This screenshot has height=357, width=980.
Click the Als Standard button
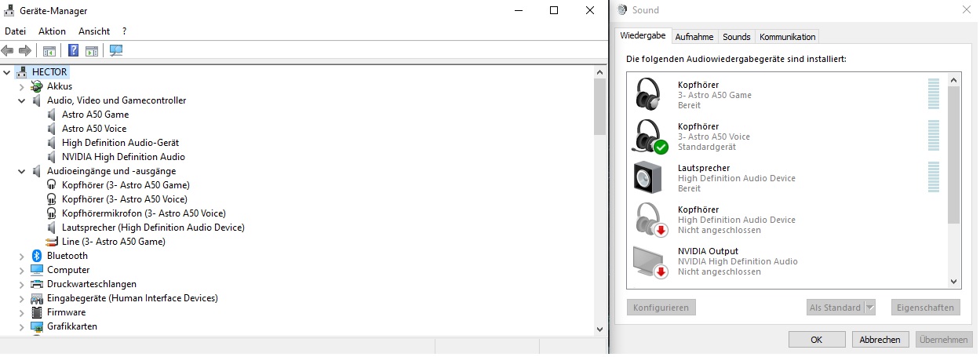point(835,308)
